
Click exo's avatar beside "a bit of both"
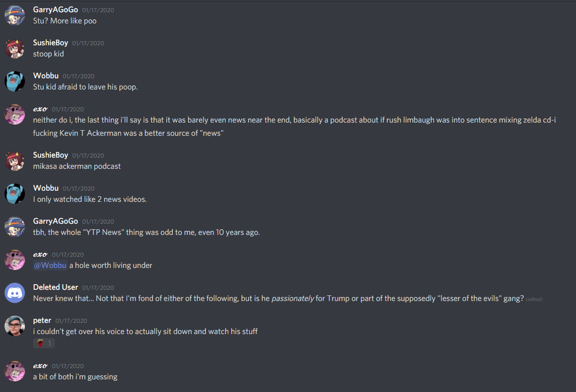point(15,371)
